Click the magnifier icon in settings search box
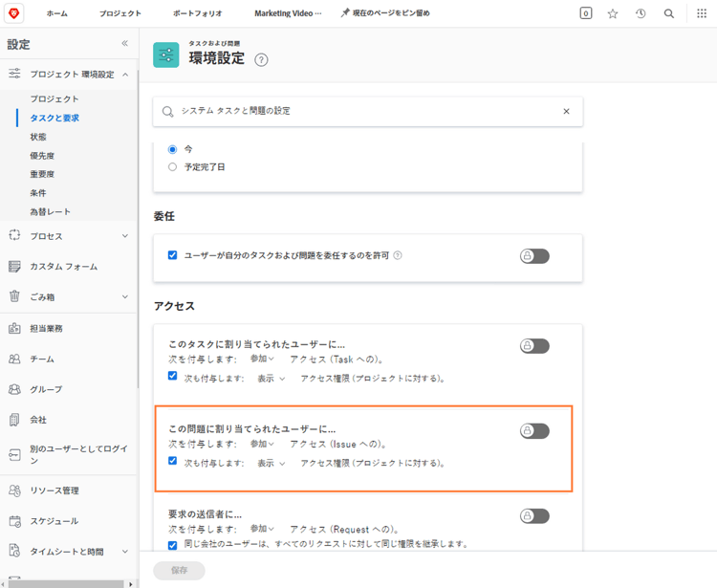This screenshot has width=717, height=588. (x=168, y=112)
